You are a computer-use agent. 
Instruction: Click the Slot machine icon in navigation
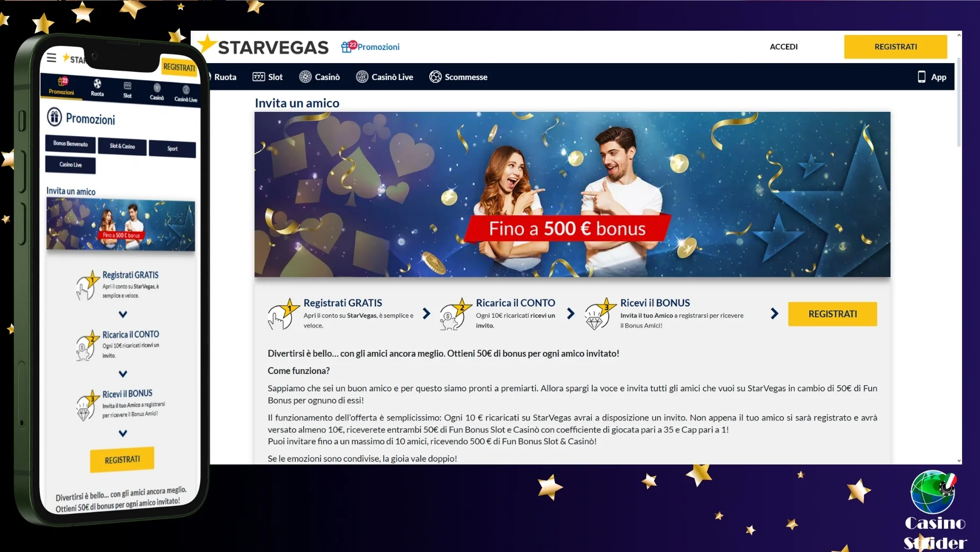click(259, 77)
